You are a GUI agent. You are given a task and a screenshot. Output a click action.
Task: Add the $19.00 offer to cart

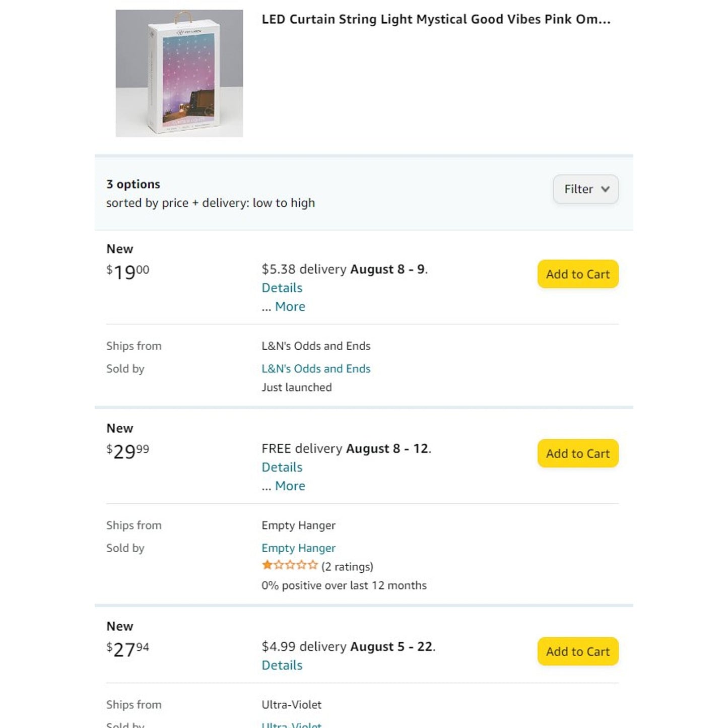click(x=577, y=274)
